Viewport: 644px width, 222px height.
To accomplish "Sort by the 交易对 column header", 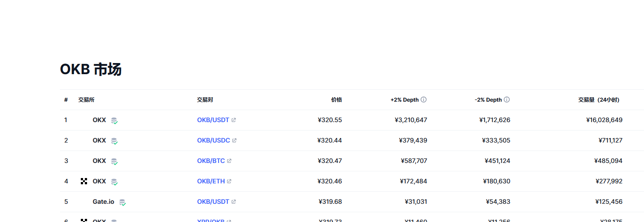I will click(x=205, y=100).
